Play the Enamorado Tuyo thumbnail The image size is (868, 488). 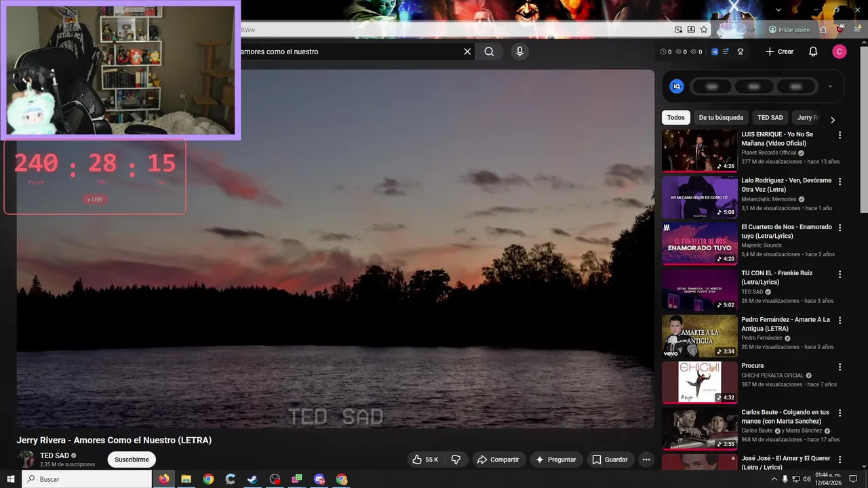pos(699,243)
